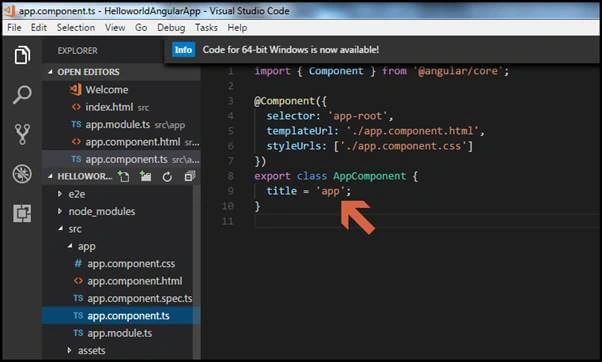This screenshot has height=362, width=602.
Task: Open the Debug view in activity bar
Action: (22, 174)
